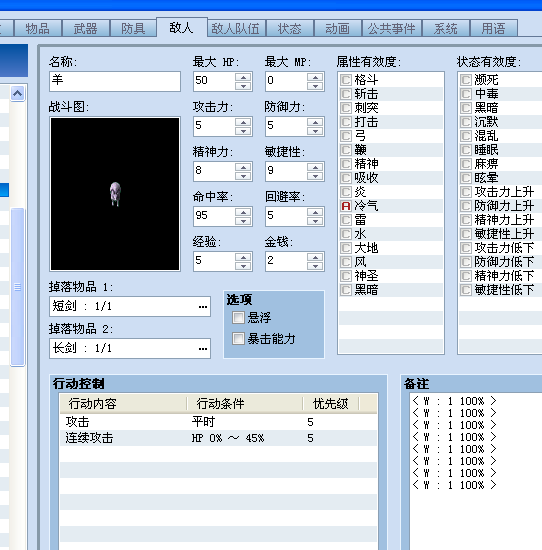This screenshot has width=542, height=550.
Task: Select the 连续攻击 action row
Action: click(x=219, y=438)
